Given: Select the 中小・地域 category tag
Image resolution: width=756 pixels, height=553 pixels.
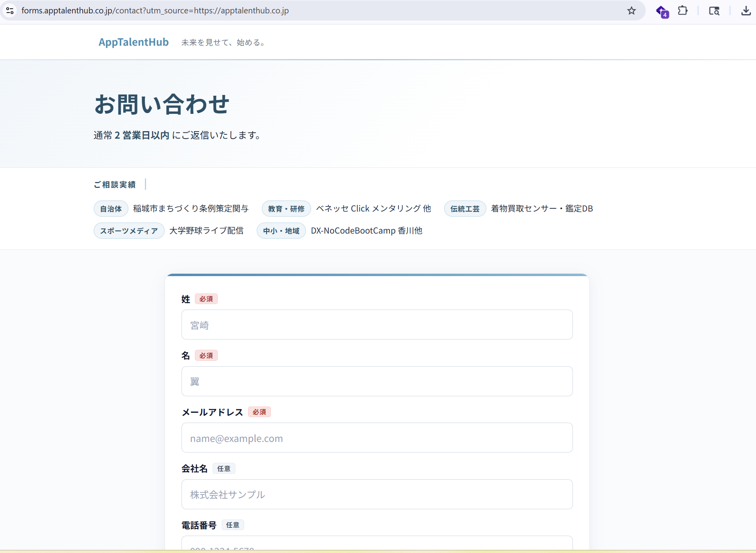Looking at the screenshot, I should 281,231.
